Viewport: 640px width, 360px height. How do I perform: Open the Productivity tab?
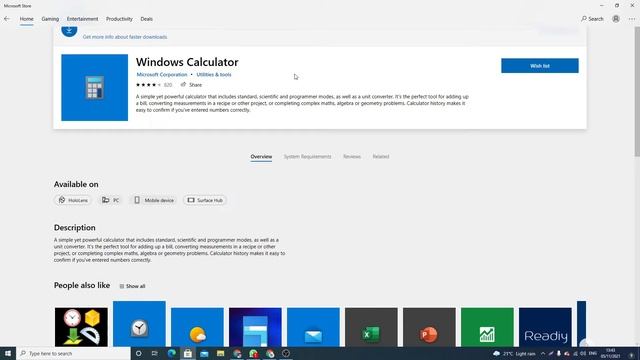click(119, 19)
